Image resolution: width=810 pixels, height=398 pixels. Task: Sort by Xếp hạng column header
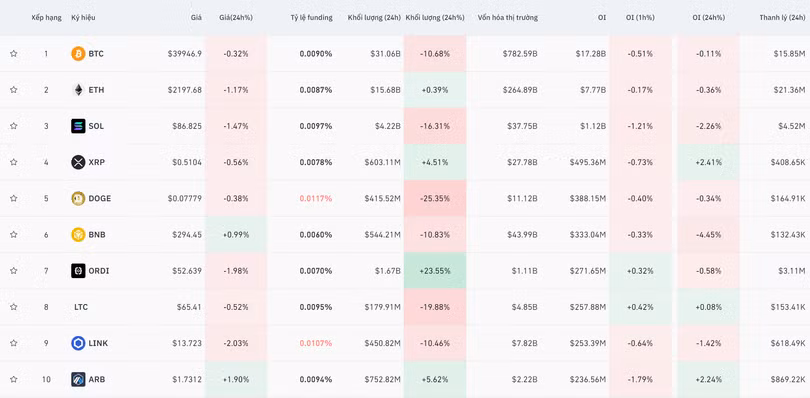46,18
